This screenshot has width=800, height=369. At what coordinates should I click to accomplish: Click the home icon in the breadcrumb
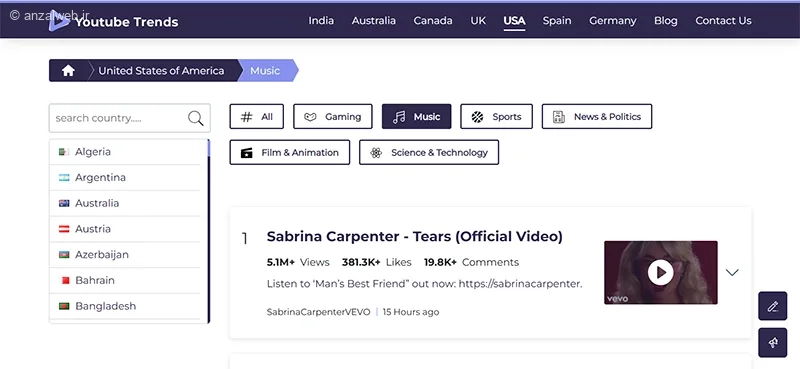[68, 71]
